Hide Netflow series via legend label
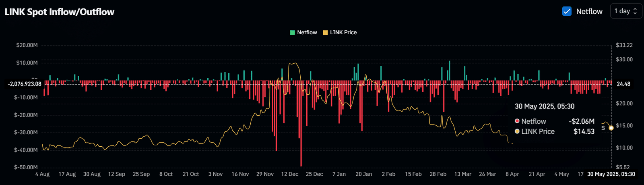The width and height of the screenshot is (644, 185). (307, 33)
